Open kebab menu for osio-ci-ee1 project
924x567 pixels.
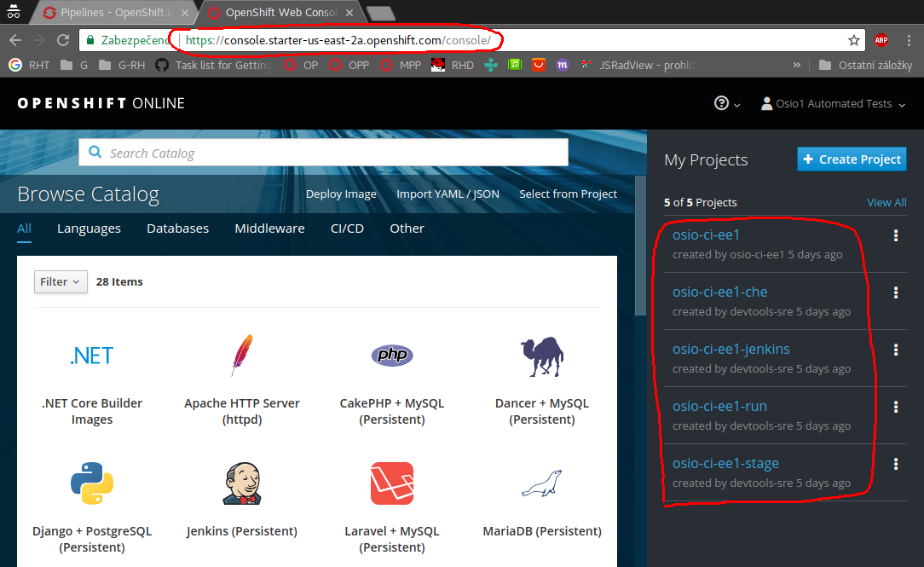tap(896, 236)
